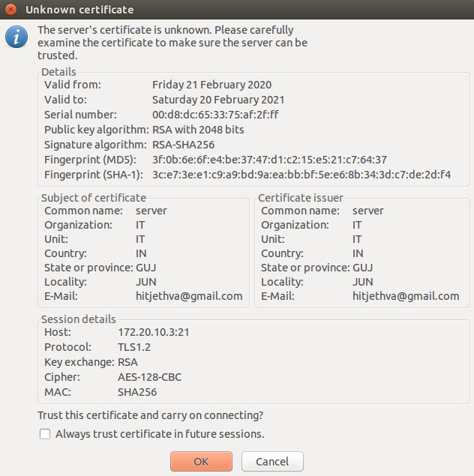
Task: Click the certificate issuer's E-Mail address
Action: [406, 296]
